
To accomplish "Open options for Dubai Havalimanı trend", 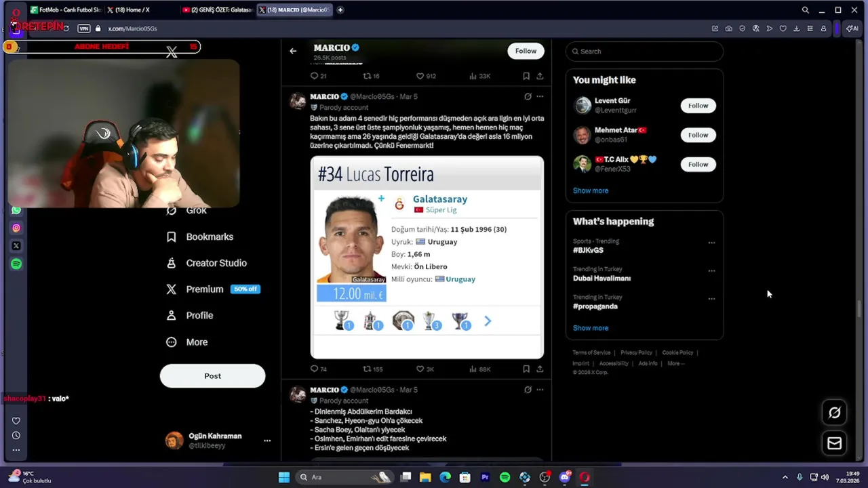I will coord(711,270).
